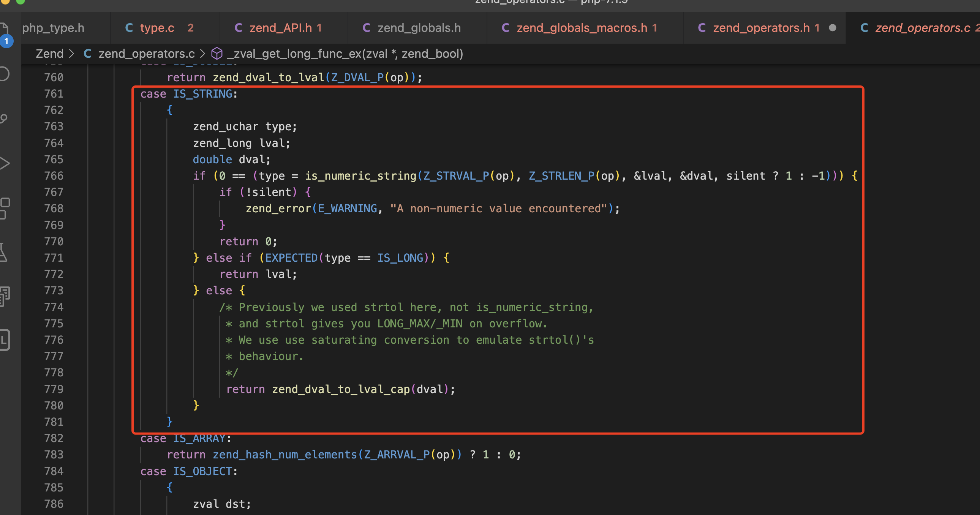Viewport: 980px width, 515px height.
Task: Open the Testing flask view
Action: click(4, 253)
